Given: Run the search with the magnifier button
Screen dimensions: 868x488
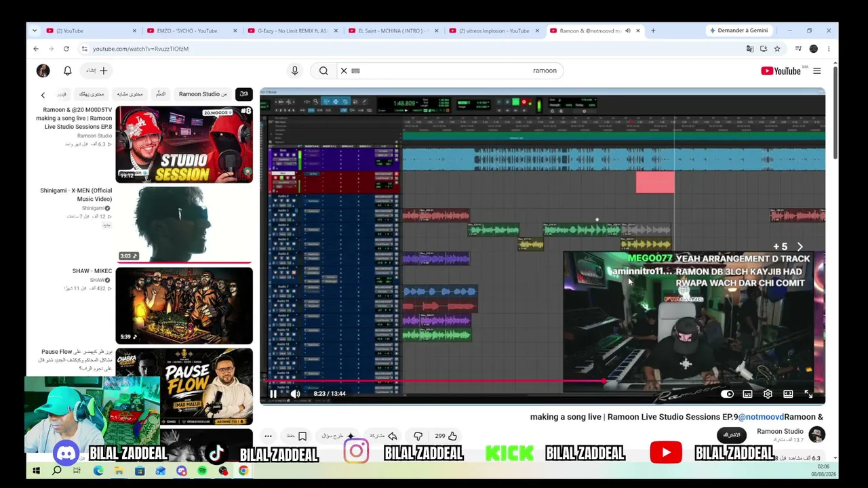Looking at the screenshot, I should (323, 70).
